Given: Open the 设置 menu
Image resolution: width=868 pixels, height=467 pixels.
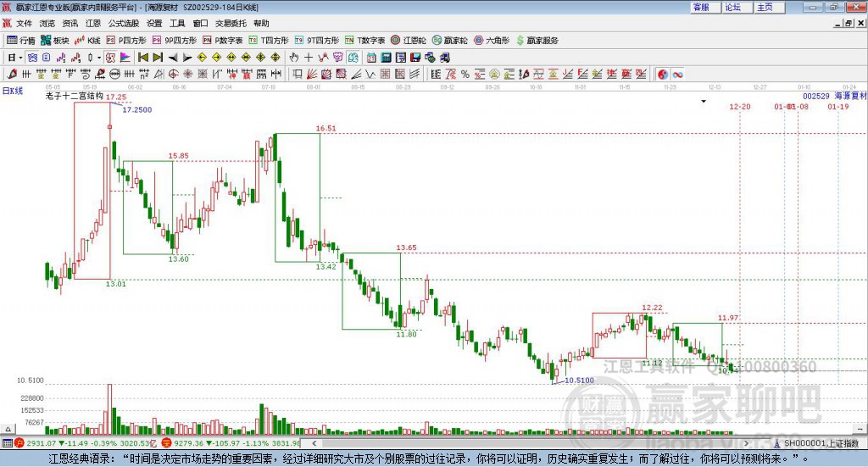Looking at the screenshot, I should [x=154, y=23].
